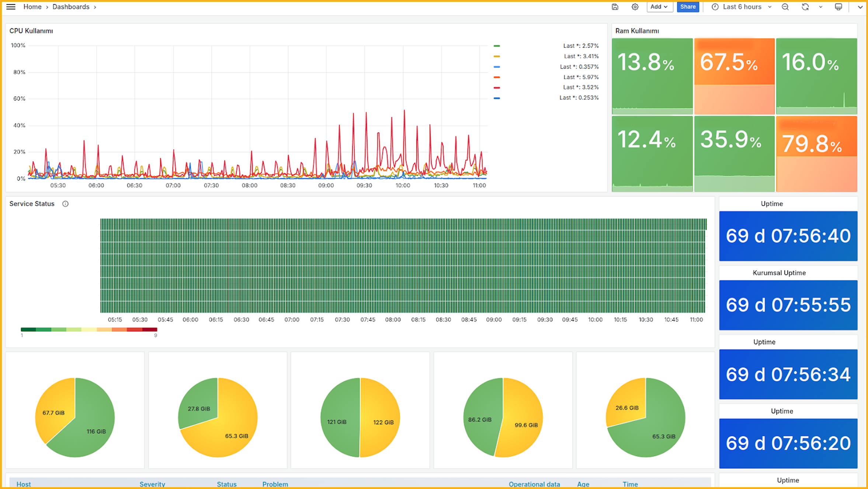Click the Share button
This screenshot has width=868, height=489.
688,7
